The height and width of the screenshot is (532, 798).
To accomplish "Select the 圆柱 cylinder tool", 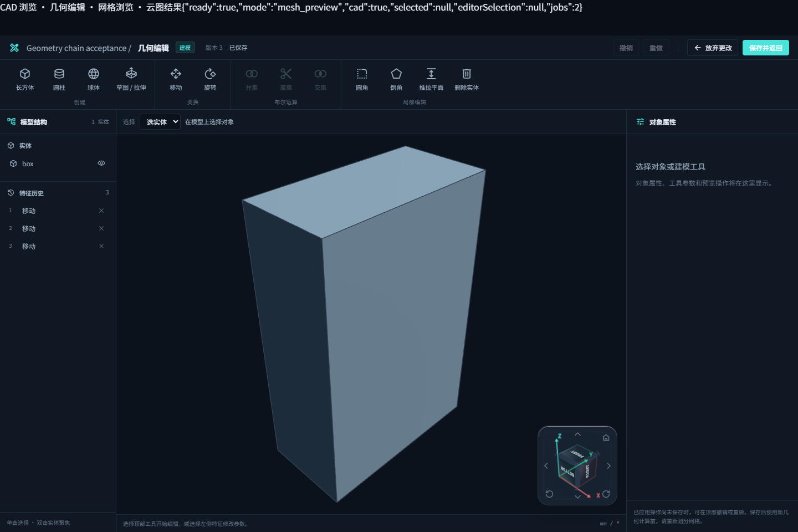I will pos(59,79).
